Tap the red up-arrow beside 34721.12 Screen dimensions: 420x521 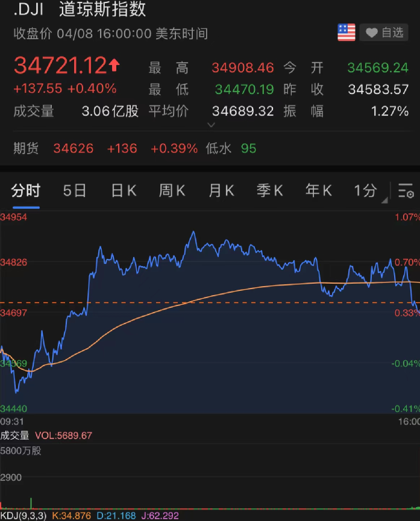(x=114, y=65)
